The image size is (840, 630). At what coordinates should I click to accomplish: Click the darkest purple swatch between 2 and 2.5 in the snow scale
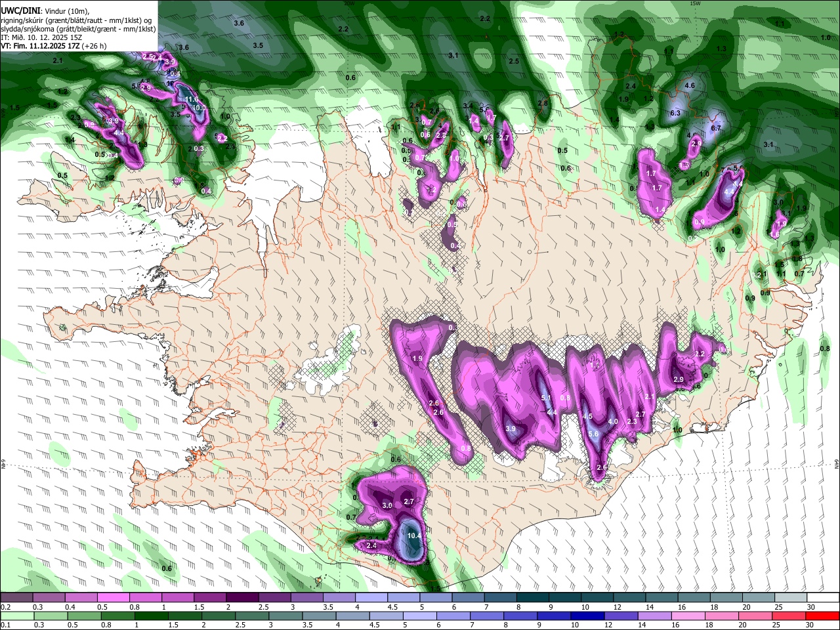241,598
